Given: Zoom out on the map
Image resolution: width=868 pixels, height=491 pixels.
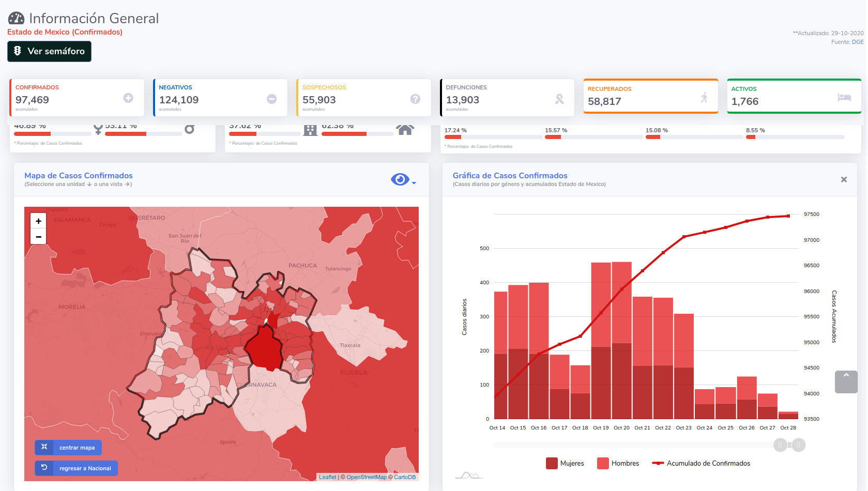Looking at the screenshot, I should click(38, 236).
